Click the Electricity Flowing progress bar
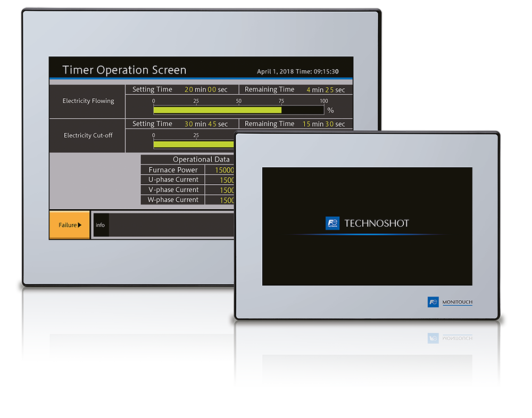Image resolution: width=532 pixels, height=418 pixels. point(238,110)
